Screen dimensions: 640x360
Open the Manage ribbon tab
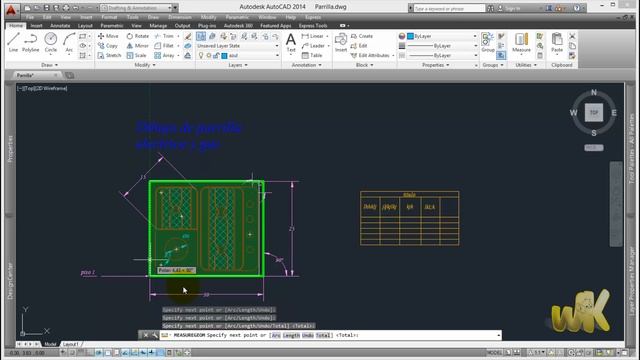[x=158, y=25]
